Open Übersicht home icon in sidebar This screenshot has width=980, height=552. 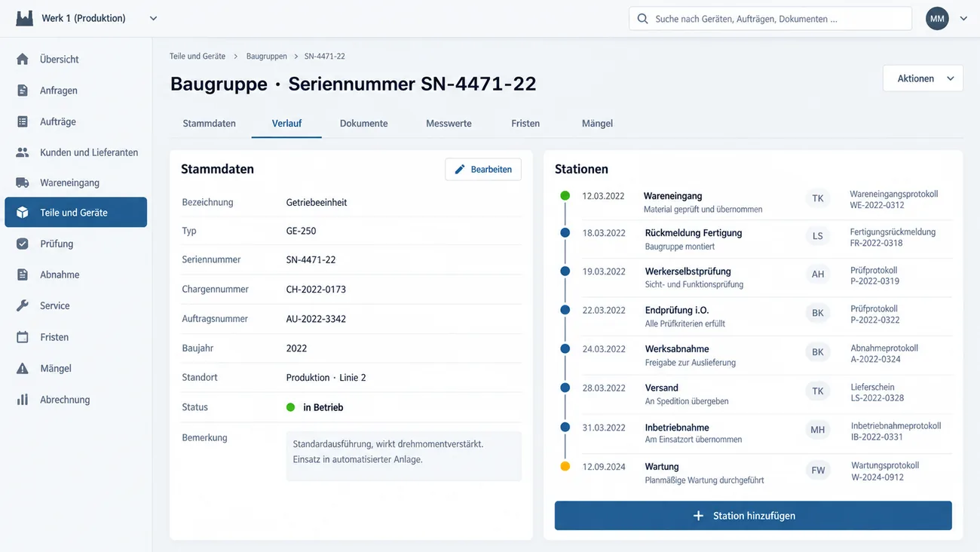tap(23, 59)
